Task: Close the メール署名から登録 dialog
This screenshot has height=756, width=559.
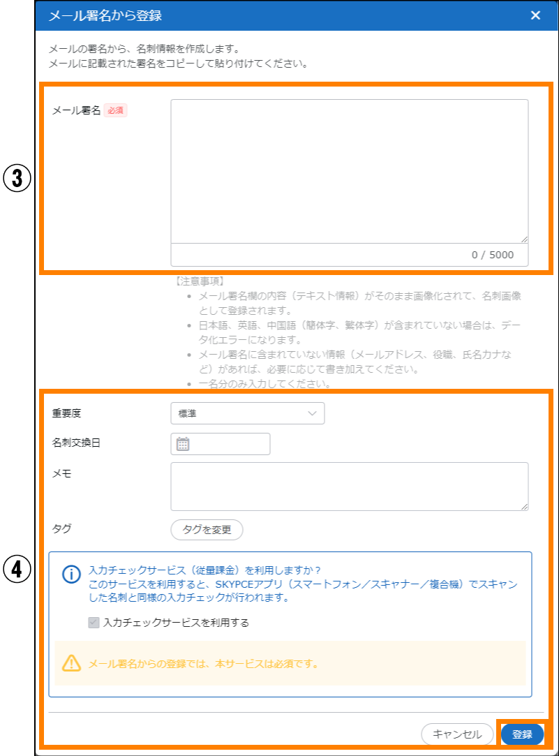Action: click(535, 15)
